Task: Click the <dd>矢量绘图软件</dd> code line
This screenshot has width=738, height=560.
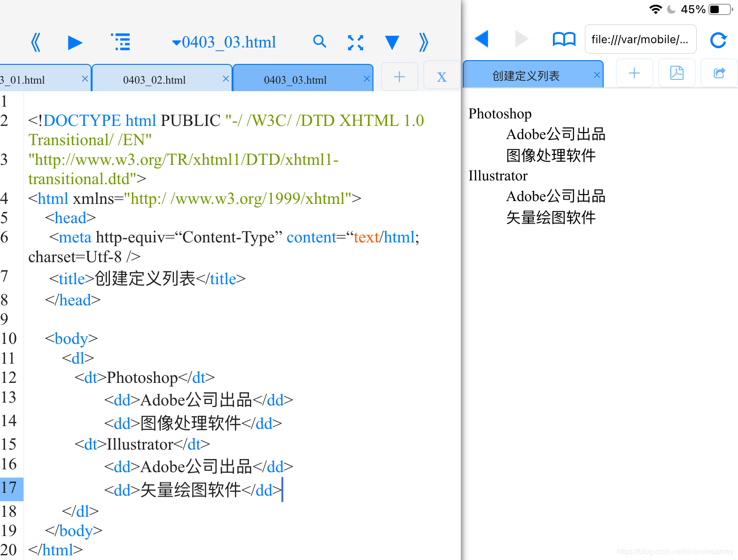Action: [193, 490]
